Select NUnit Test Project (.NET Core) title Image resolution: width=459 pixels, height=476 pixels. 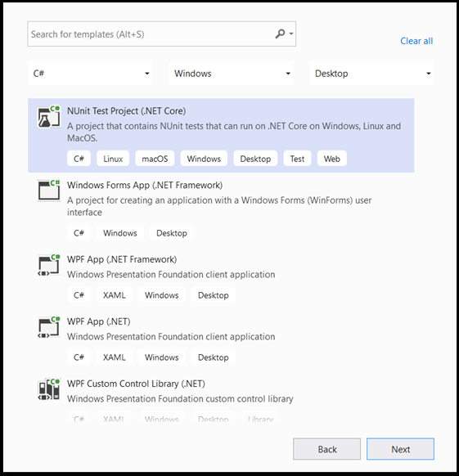point(126,111)
